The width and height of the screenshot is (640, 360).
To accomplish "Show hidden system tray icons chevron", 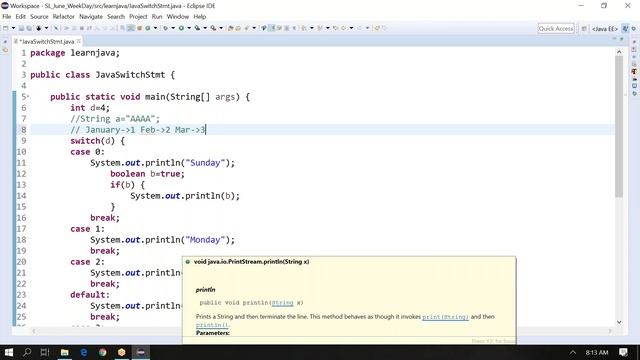I will click(573, 352).
